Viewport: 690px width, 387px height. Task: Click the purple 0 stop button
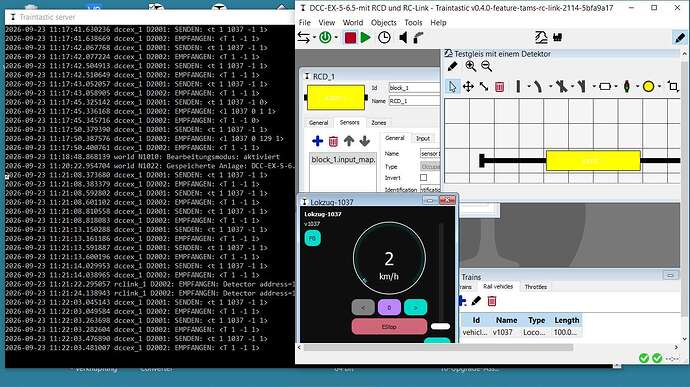coord(389,307)
